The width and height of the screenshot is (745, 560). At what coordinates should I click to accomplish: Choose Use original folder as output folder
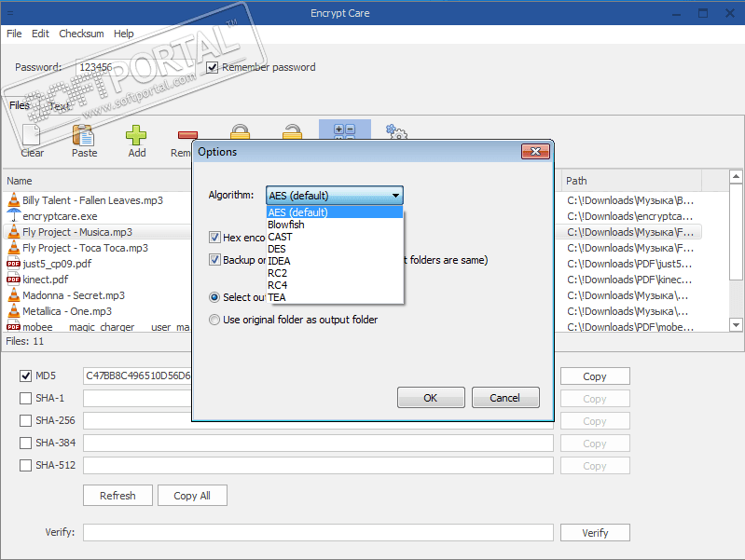214,320
